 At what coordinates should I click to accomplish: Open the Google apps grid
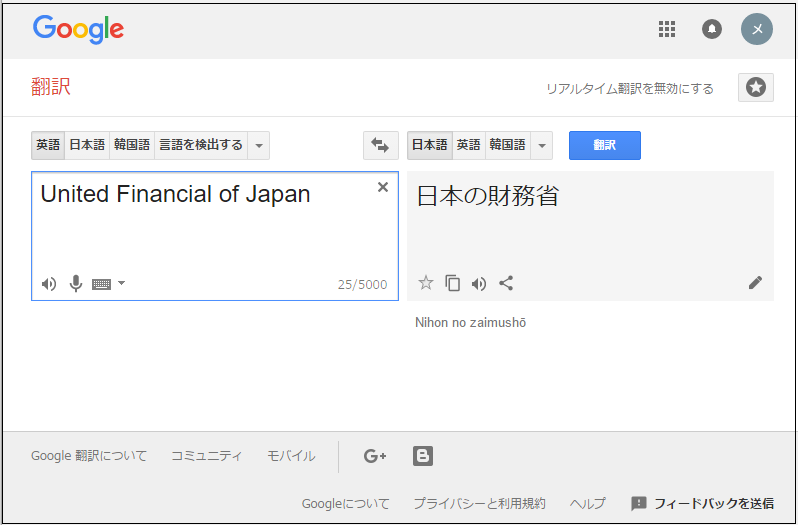(667, 29)
